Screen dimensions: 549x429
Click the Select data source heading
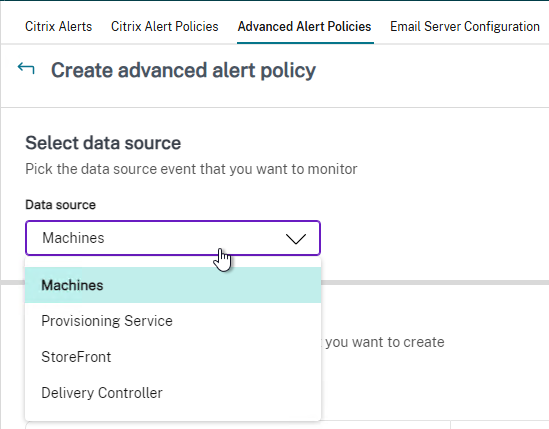[103, 143]
